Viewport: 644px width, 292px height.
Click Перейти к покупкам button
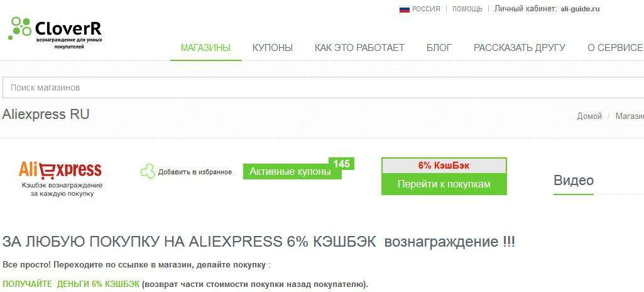pos(444,184)
